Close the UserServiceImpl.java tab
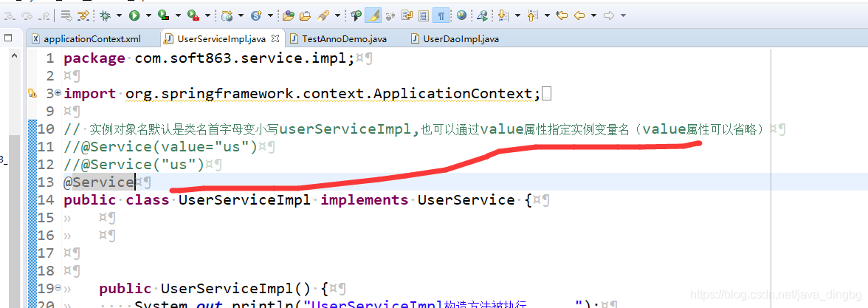The height and width of the screenshot is (308, 868). 276,38
